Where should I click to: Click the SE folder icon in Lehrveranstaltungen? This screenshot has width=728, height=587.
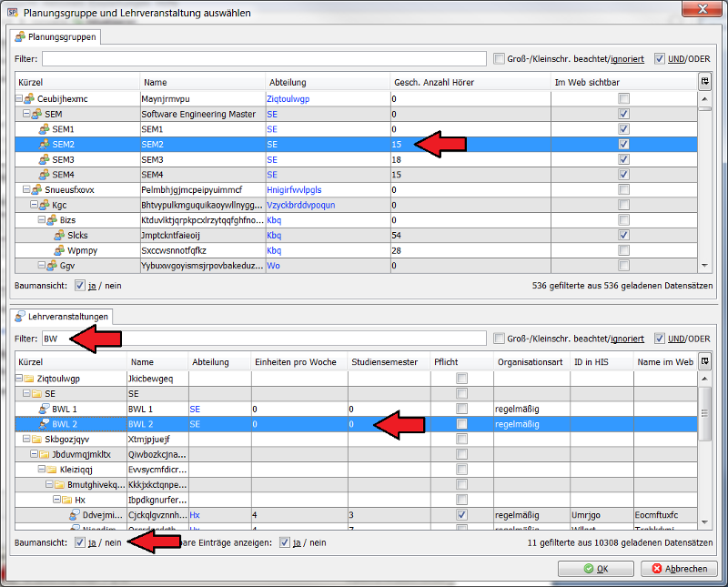(36, 394)
